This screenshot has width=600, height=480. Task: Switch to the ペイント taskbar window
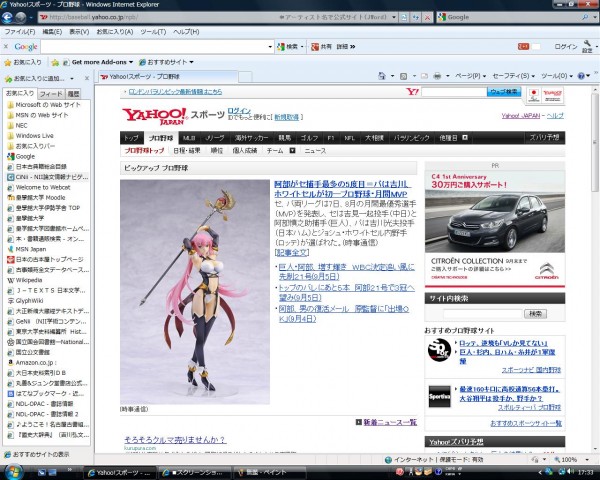point(270,472)
